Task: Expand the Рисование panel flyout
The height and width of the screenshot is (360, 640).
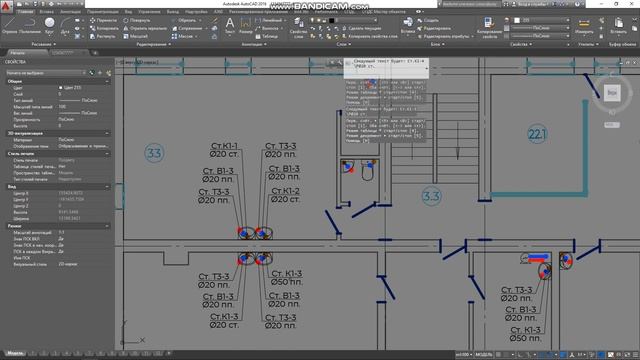Action: pos(44,44)
